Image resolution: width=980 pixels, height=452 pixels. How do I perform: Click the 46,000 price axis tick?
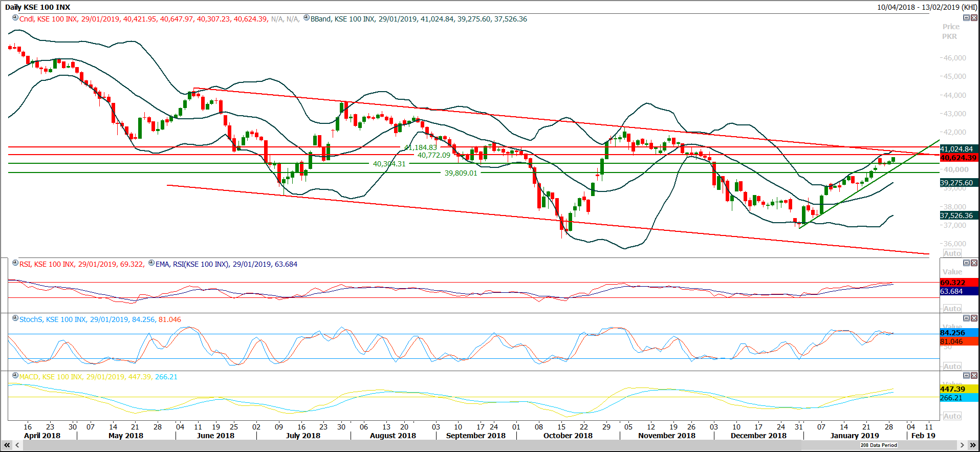(955, 58)
